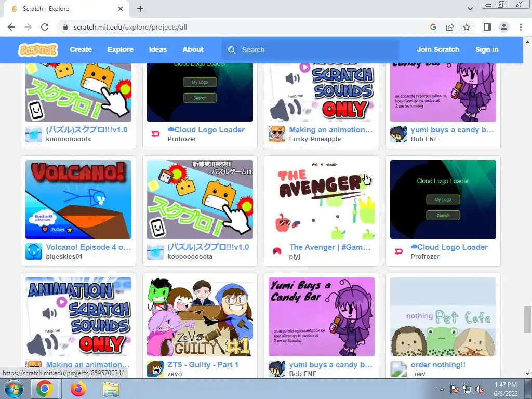Launch Firefox from the taskbar
Viewport: 532px width, 399px height.
tap(78, 389)
